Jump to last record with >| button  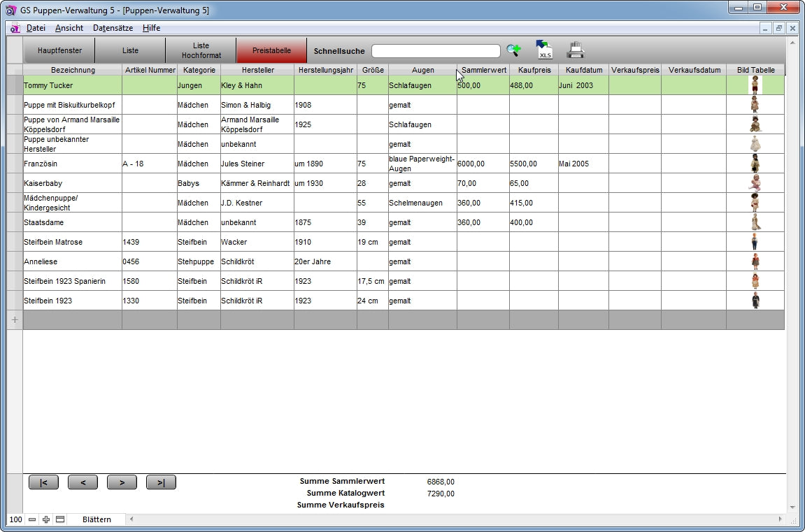pos(161,482)
